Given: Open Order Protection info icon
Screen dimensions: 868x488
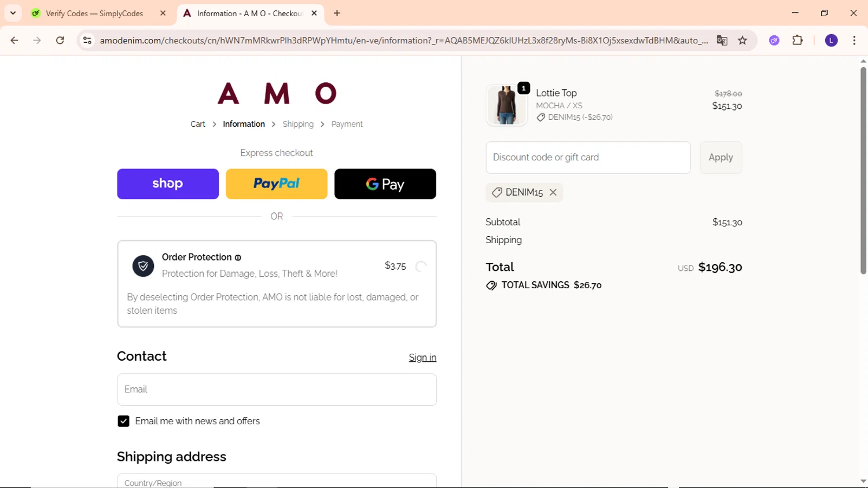Looking at the screenshot, I should pos(238,258).
